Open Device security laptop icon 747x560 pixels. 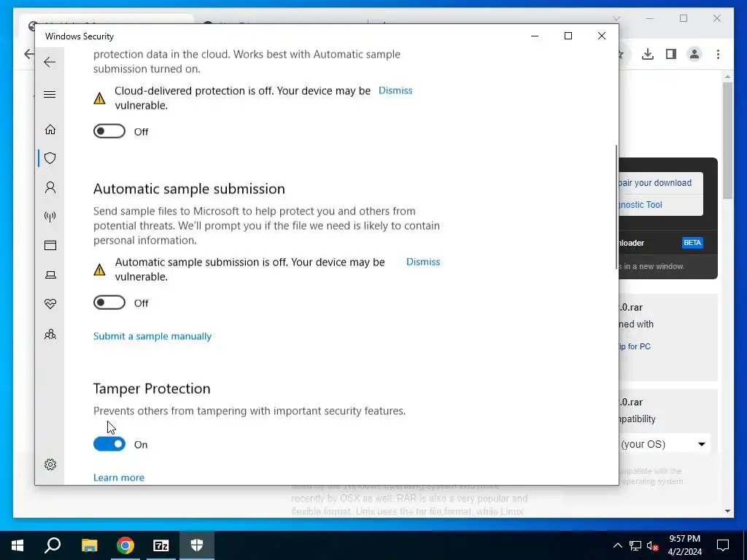pyautogui.click(x=50, y=275)
